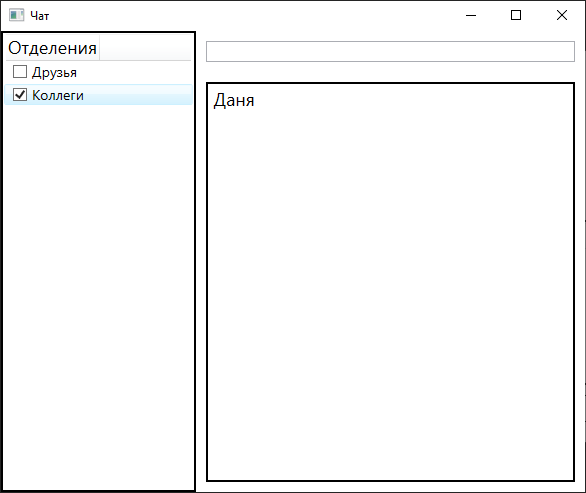Click the Чат window app icon
This screenshot has width=586, height=493.
[16, 15]
